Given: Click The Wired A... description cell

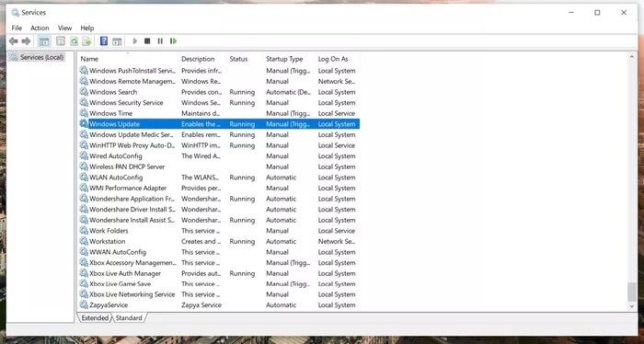Looking at the screenshot, I should tap(201, 156).
